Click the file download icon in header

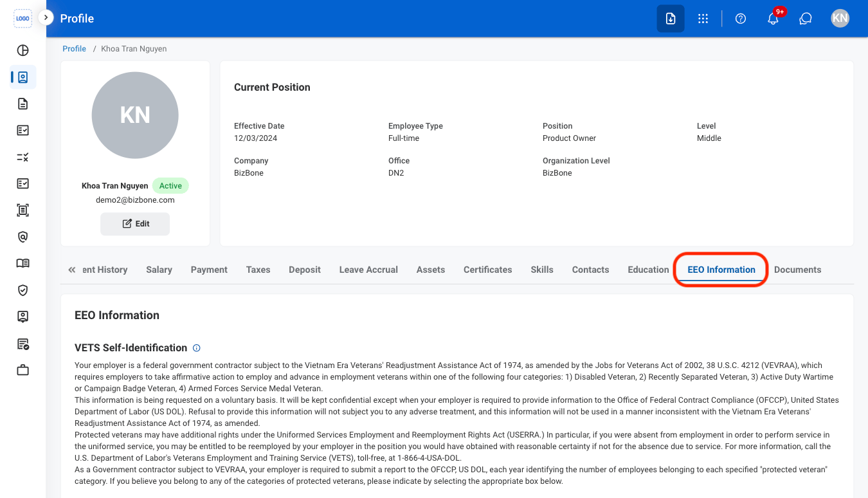tap(671, 19)
